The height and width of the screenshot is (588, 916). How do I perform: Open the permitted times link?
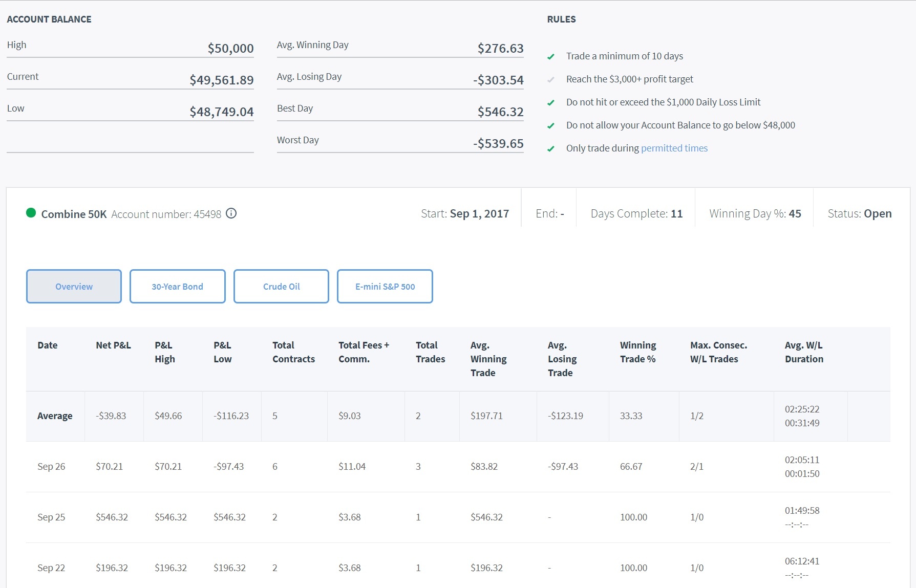[x=674, y=148]
